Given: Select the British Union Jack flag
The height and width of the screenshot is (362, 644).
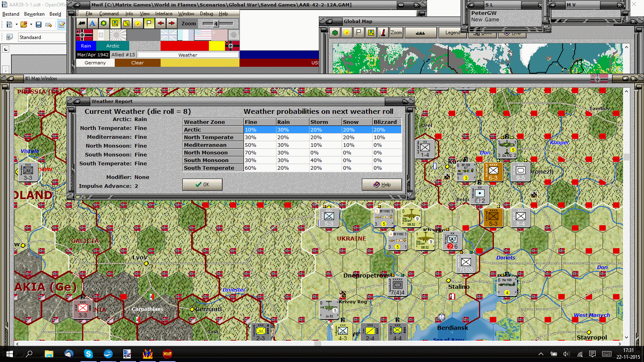Looking at the screenshot, I should (x=169, y=35).
